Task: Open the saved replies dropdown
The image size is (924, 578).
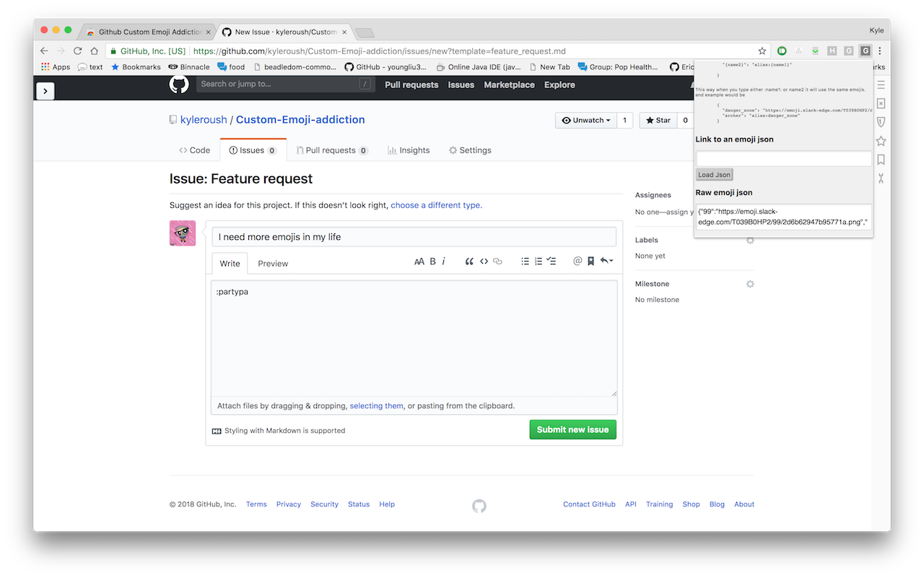Action: pos(606,262)
